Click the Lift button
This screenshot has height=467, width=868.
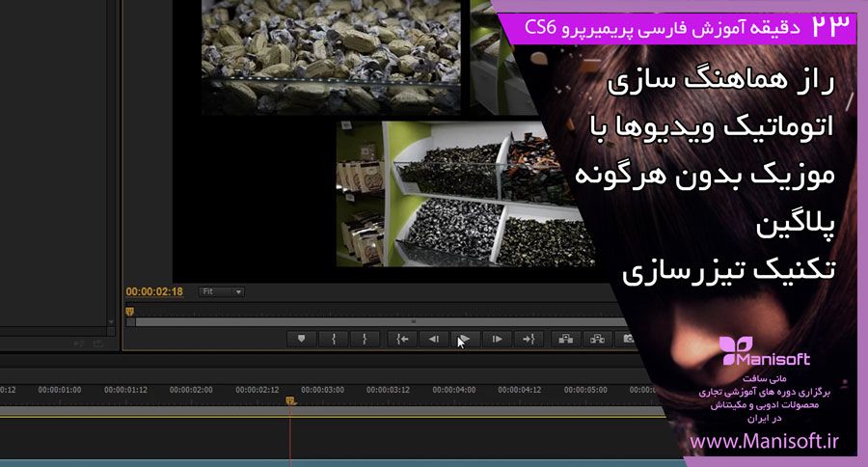566,339
